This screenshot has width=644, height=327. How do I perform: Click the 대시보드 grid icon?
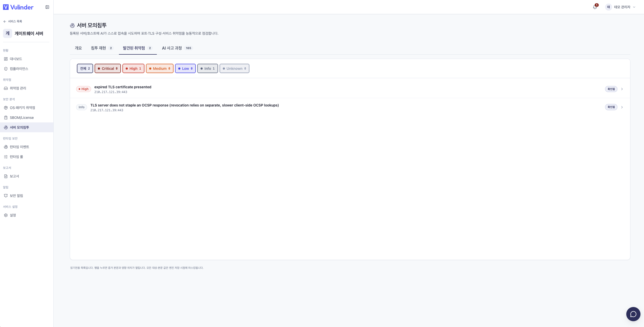pyautogui.click(x=6, y=59)
